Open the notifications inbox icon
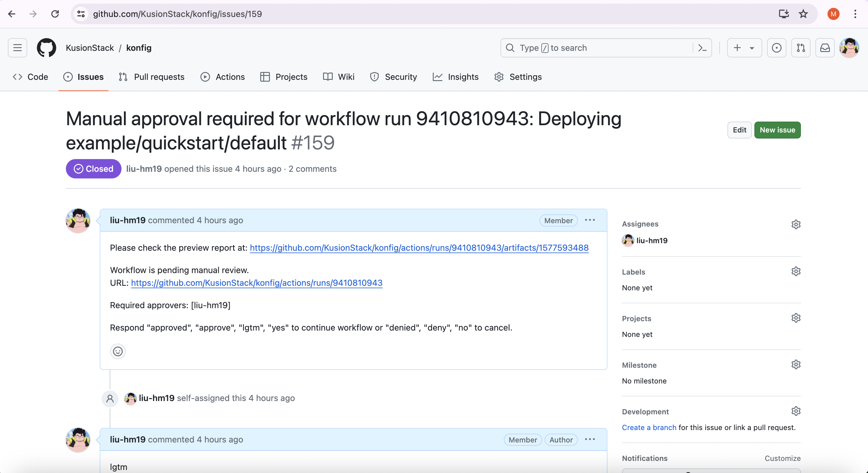The height and width of the screenshot is (473, 868). point(824,48)
